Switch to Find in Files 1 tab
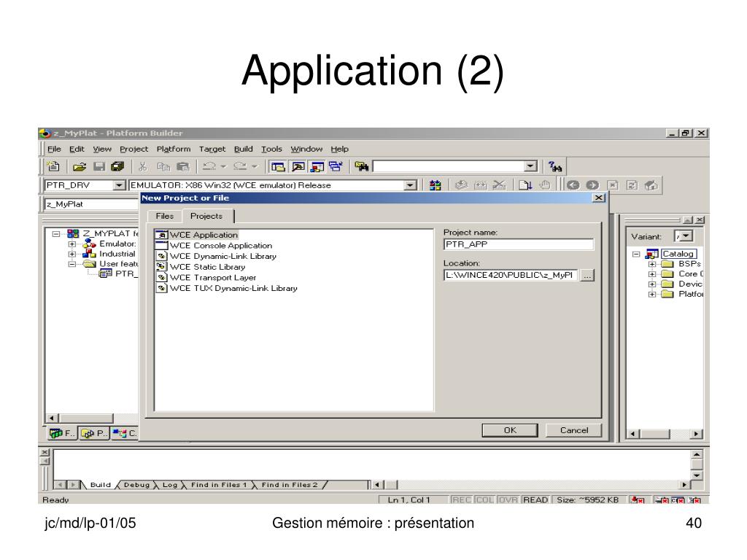Screen dimensions: 747x560 pyautogui.click(x=219, y=485)
